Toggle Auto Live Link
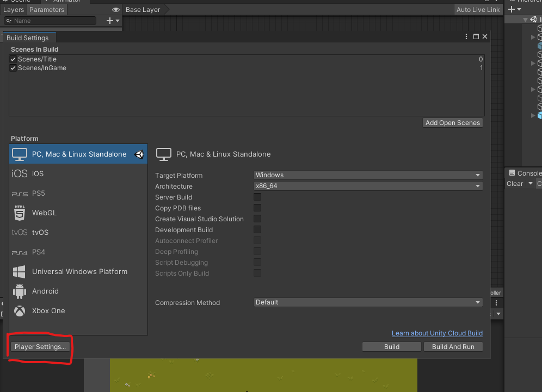This screenshot has height=392, width=542. point(478,10)
